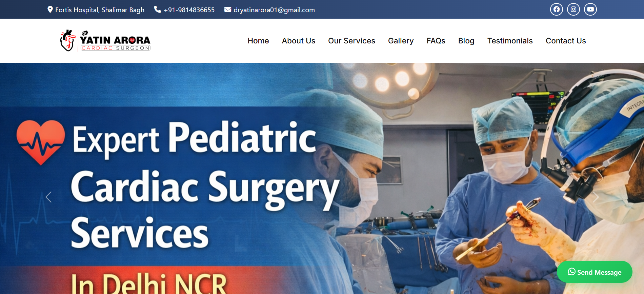Open the Blog page

[466, 41]
